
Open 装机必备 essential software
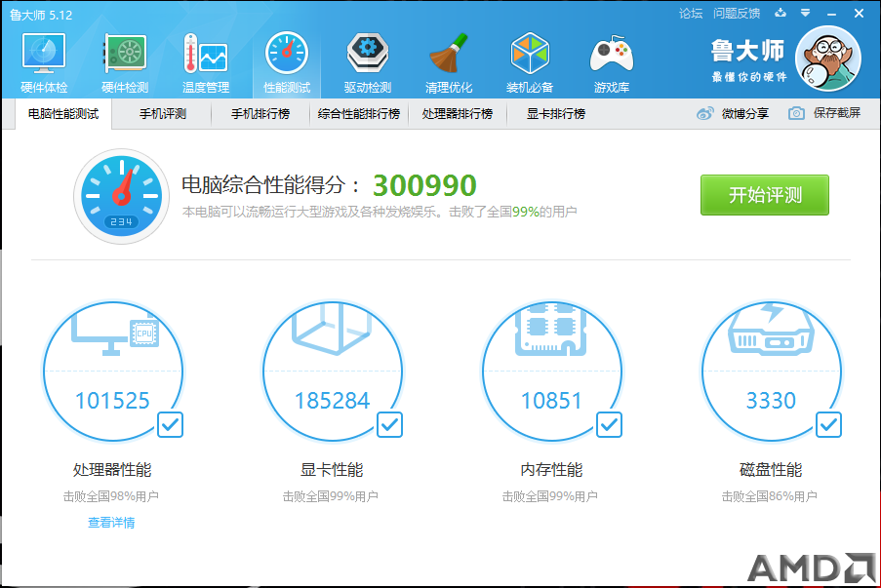(x=529, y=63)
